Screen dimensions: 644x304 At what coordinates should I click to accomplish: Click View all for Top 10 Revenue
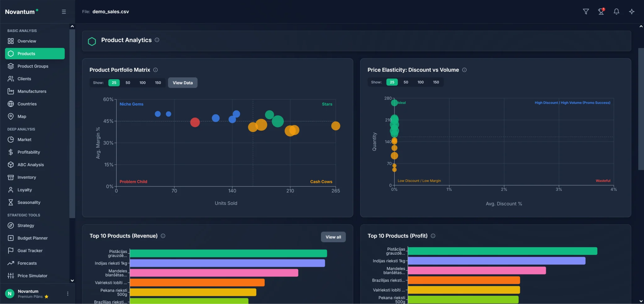tap(333, 237)
